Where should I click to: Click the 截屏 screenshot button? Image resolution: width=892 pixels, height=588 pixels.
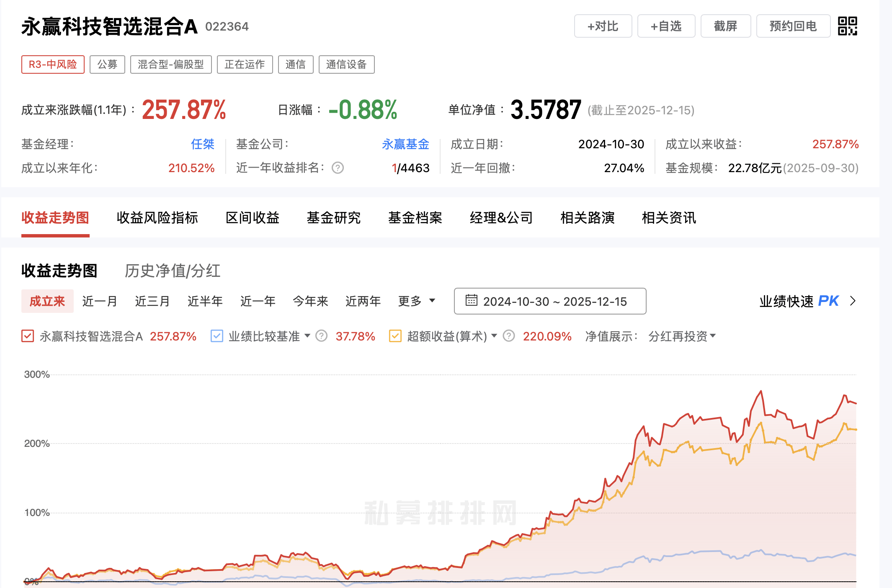click(x=725, y=26)
